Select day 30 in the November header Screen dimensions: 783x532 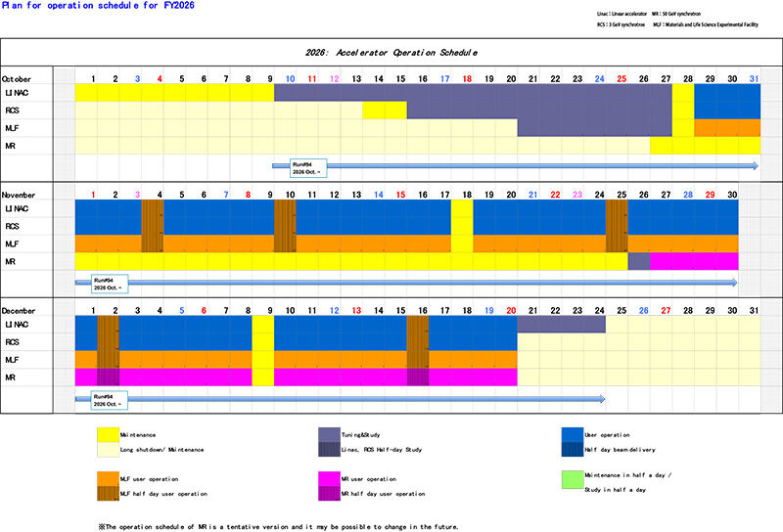pyautogui.click(x=732, y=195)
